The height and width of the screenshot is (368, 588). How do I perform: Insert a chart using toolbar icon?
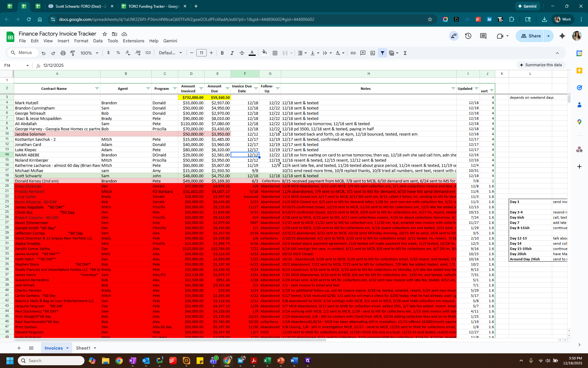(x=373, y=53)
